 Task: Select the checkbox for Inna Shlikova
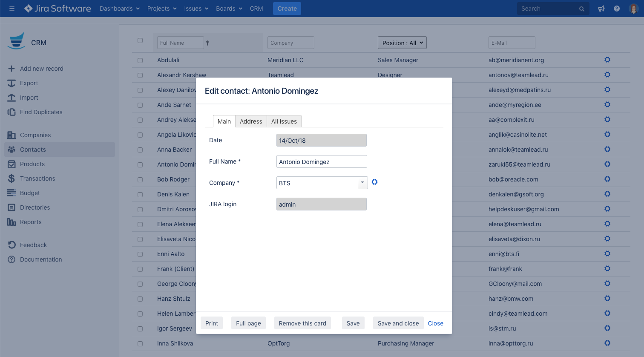[140, 344]
